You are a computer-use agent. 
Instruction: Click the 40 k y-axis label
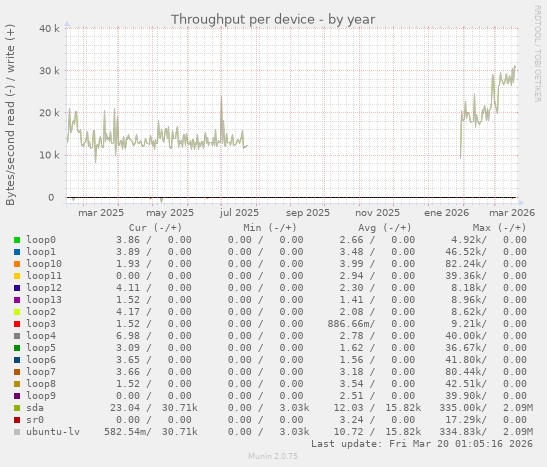[x=49, y=28]
